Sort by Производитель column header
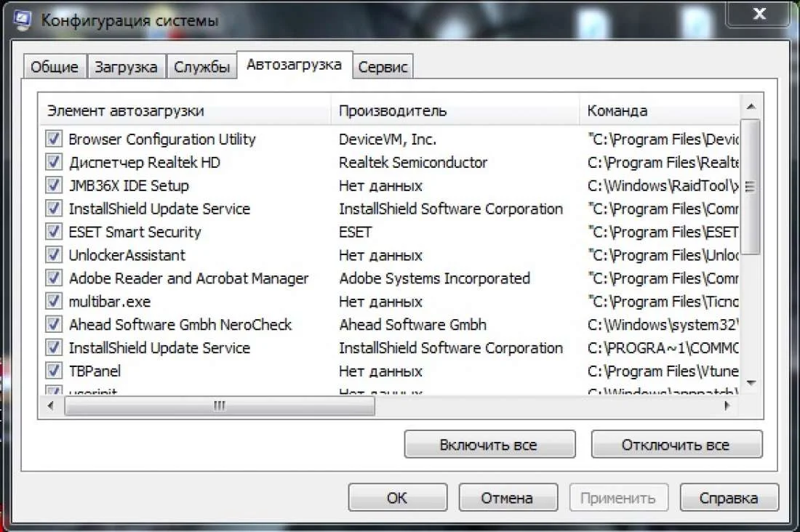Viewport: 800px width, 532px height. point(455,110)
